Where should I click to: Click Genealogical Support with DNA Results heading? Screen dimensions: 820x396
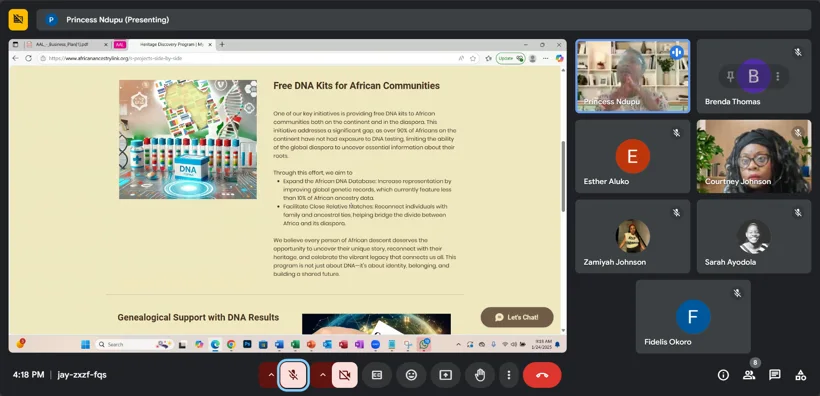(x=198, y=317)
